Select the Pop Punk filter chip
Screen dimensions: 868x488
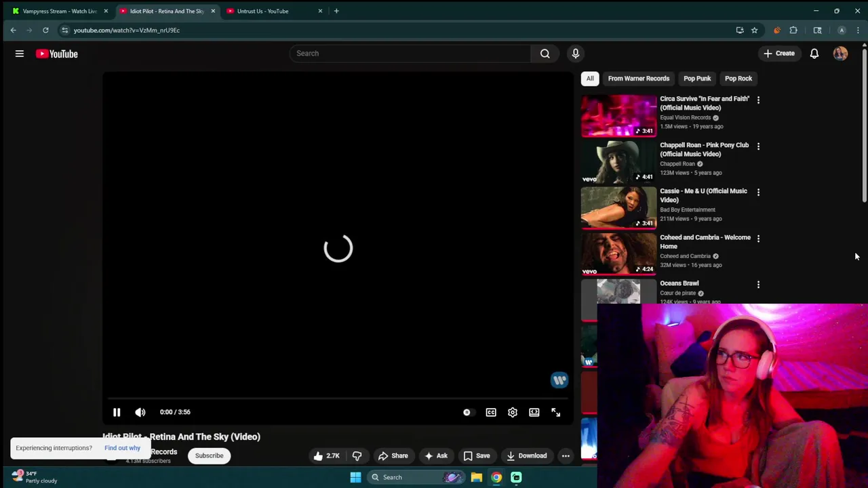click(697, 79)
